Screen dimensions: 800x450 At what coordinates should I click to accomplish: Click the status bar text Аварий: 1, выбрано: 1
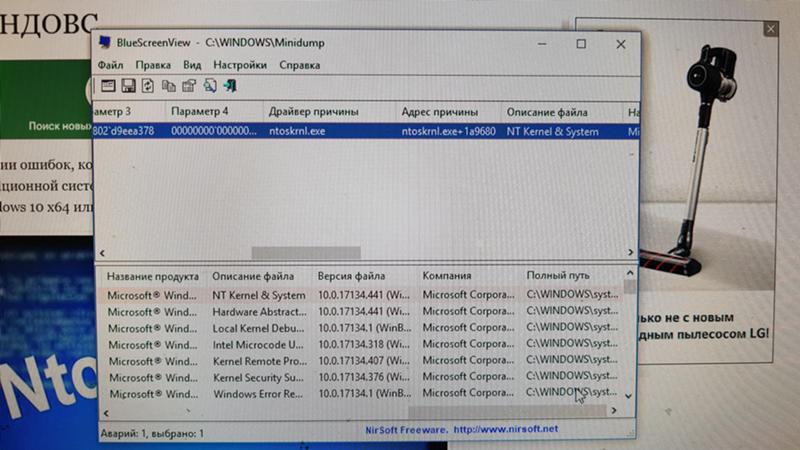tap(152, 433)
